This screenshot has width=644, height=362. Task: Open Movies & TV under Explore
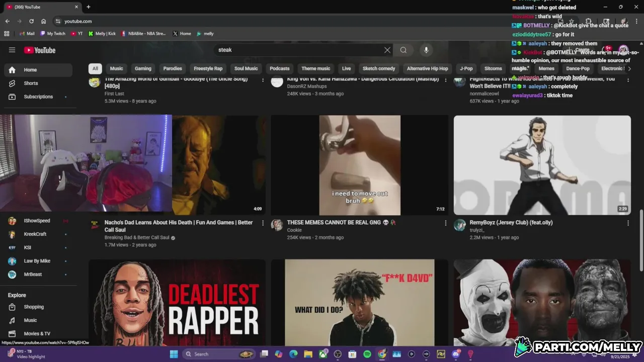(38, 334)
